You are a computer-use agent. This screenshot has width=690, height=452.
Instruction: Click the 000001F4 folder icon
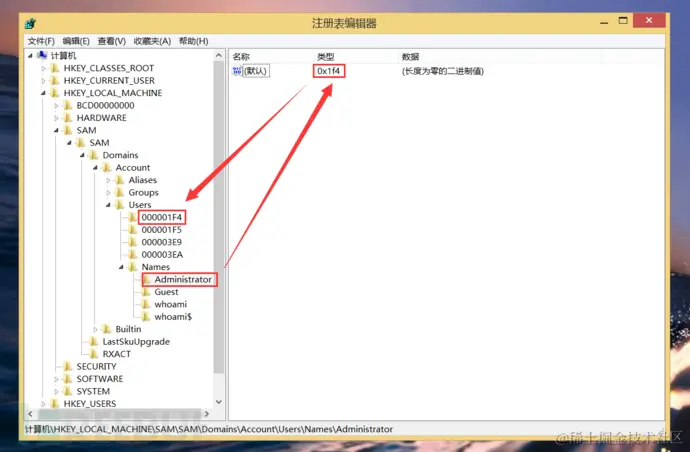(132, 217)
